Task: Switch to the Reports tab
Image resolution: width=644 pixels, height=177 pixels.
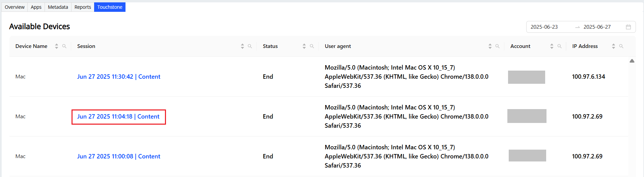Action: coord(83,7)
